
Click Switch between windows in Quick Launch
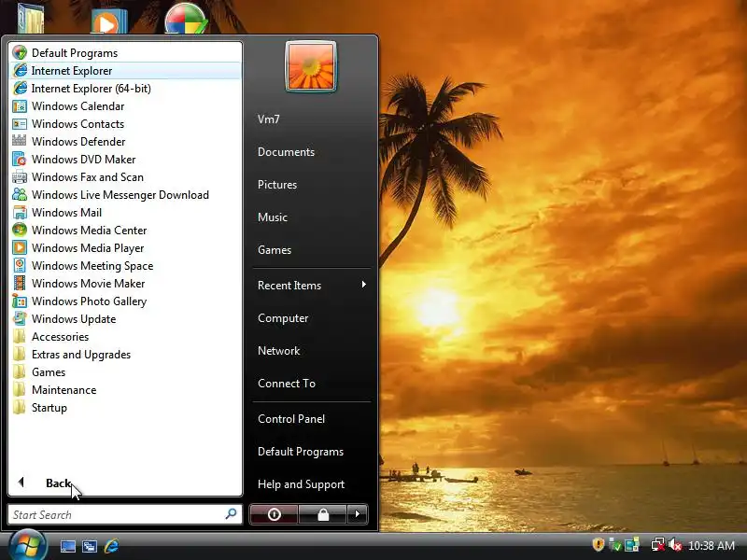(90, 546)
